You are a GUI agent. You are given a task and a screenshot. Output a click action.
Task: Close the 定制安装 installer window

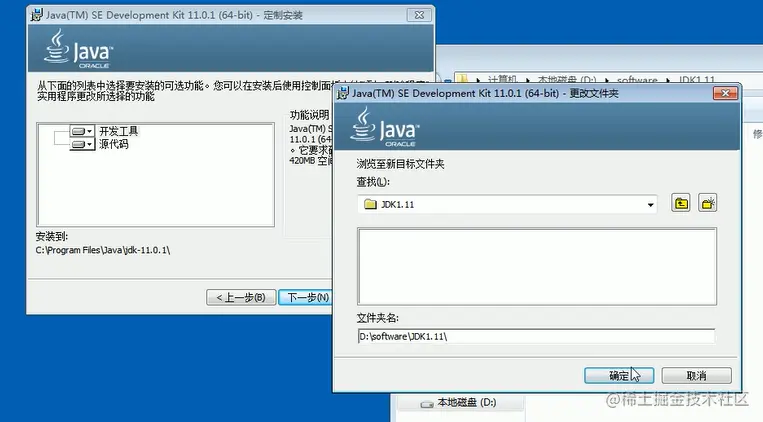(418, 15)
